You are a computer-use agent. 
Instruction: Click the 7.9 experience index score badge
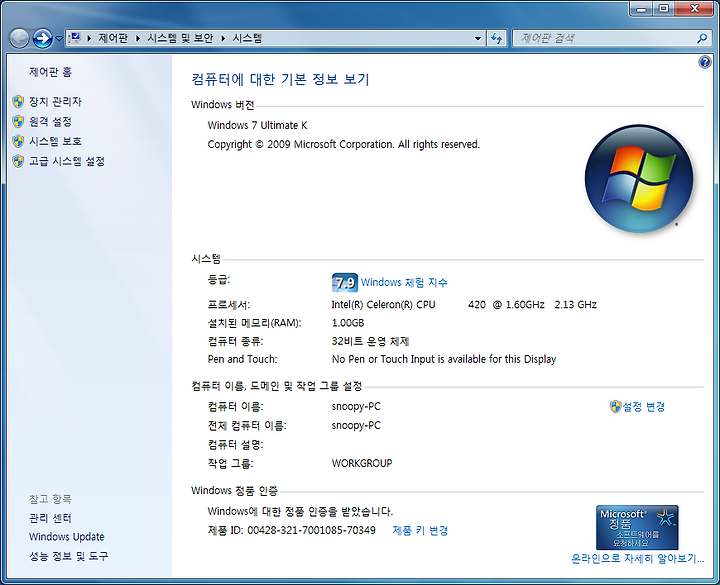point(344,282)
